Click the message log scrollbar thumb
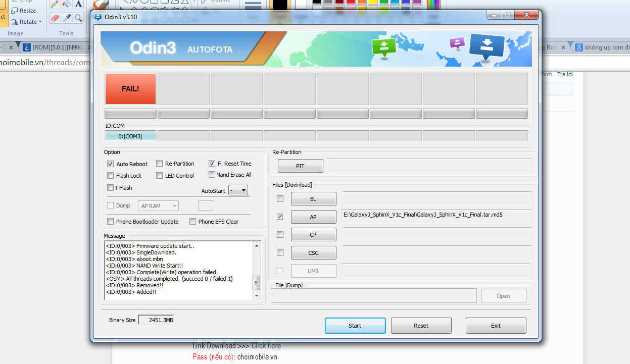The width and height of the screenshot is (630, 364). click(257, 282)
